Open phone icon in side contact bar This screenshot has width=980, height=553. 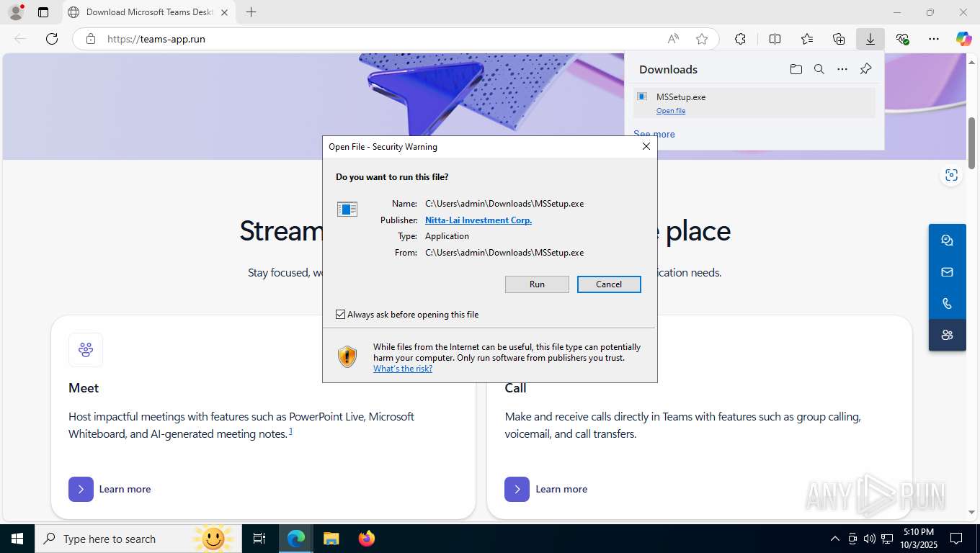pyautogui.click(x=947, y=304)
